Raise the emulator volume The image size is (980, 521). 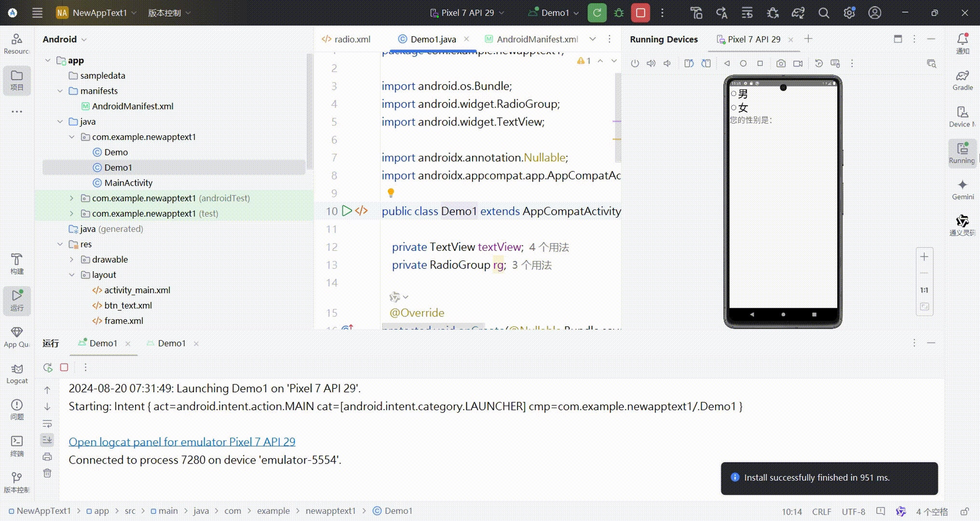click(x=651, y=63)
